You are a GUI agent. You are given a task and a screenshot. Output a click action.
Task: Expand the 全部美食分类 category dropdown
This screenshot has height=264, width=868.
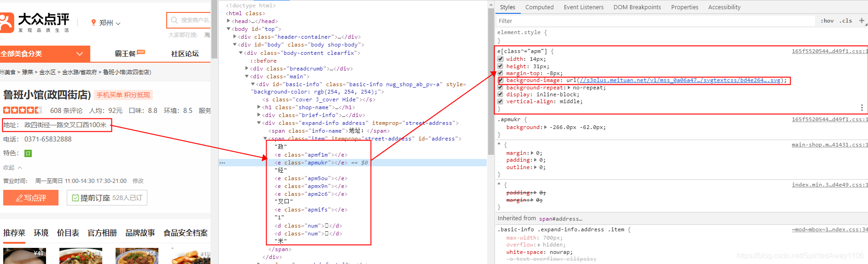pos(45,54)
